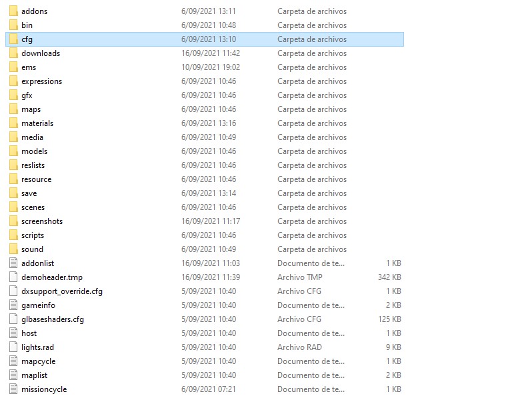Click the 2 KB size of maplist
Viewport: 532px width, 396px height.
coord(393,375)
